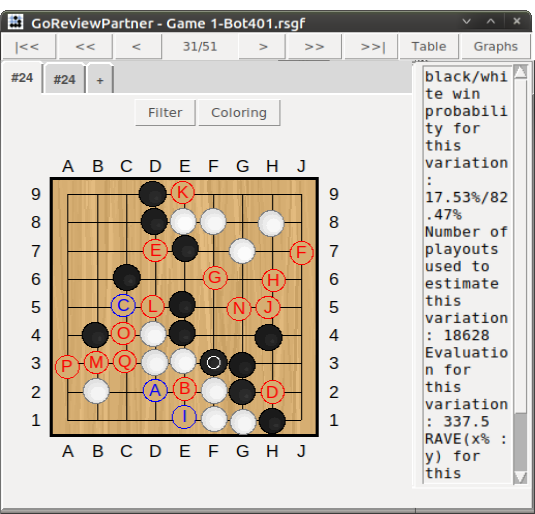Select blue variation marker C on board

(123, 305)
